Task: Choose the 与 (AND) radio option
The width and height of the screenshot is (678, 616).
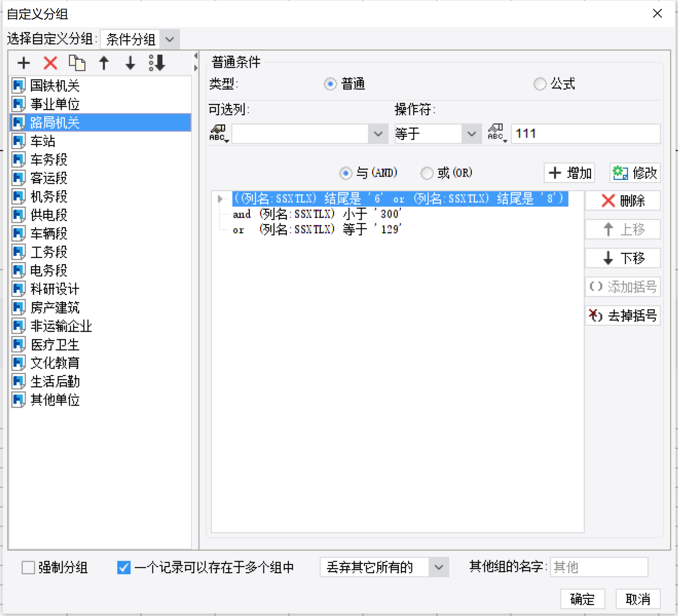Action: click(346, 173)
